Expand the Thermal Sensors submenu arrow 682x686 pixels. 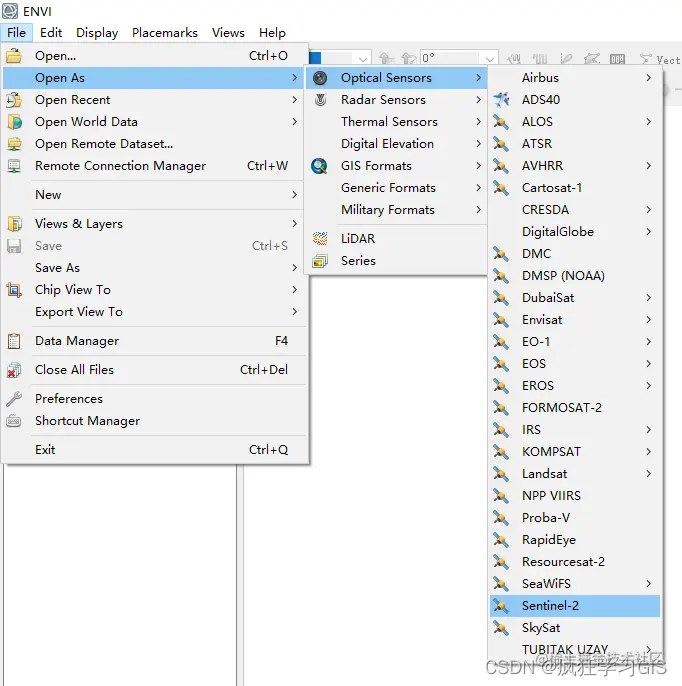[x=479, y=122]
